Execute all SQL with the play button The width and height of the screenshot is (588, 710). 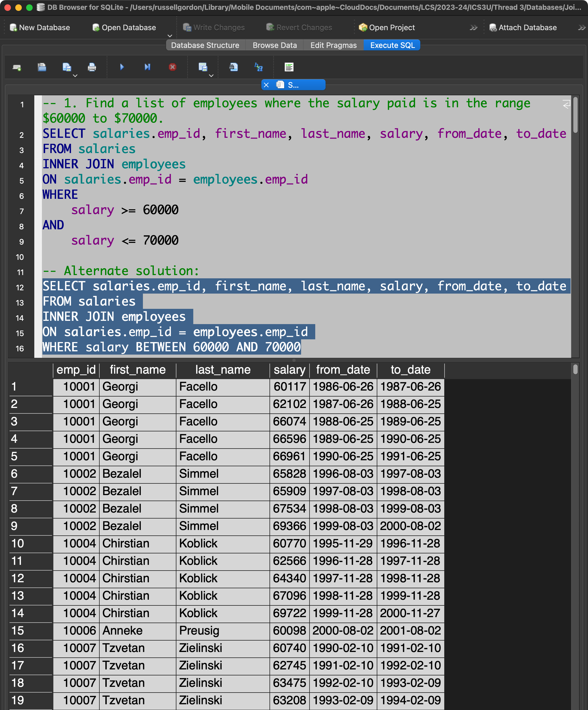point(122,67)
